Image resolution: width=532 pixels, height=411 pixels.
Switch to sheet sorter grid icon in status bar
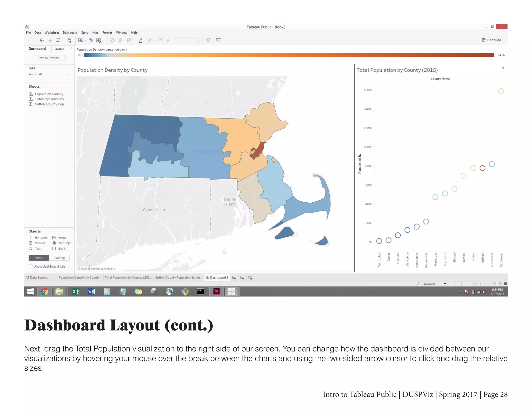(495, 284)
